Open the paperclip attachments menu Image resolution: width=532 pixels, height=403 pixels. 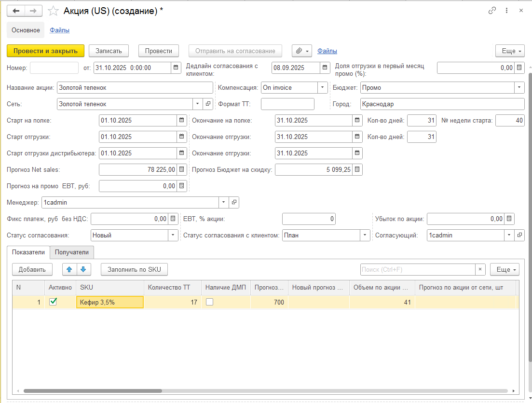(302, 51)
